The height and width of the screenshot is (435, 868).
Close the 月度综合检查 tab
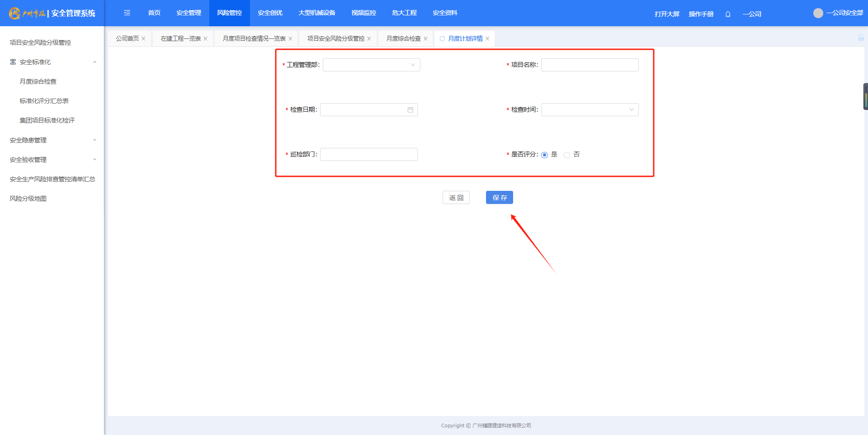tap(425, 39)
